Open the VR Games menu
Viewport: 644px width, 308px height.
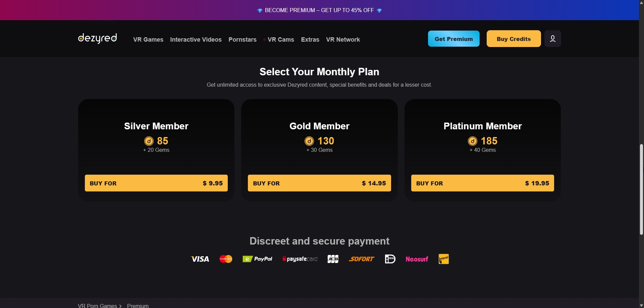pos(148,40)
